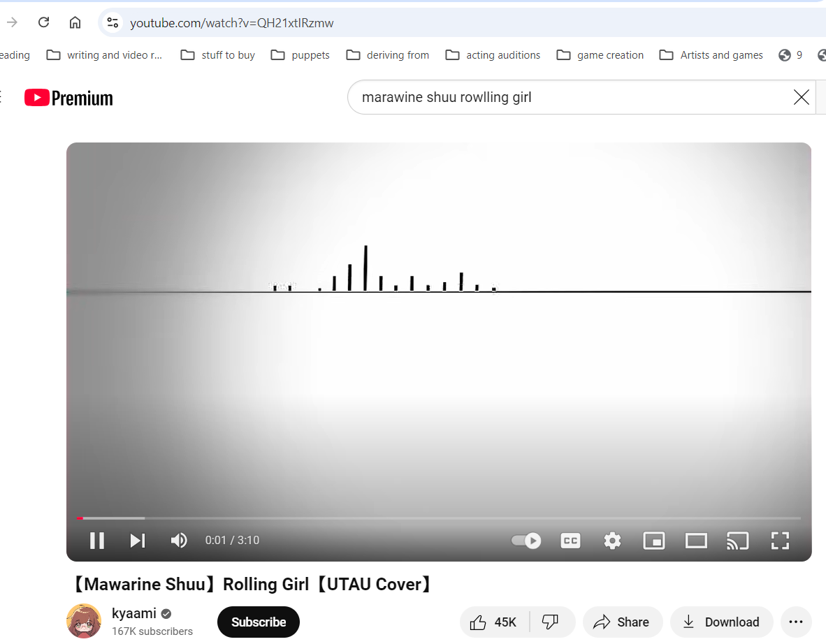Share the video
The width and height of the screenshot is (826, 644).
click(x=621, y=622)
